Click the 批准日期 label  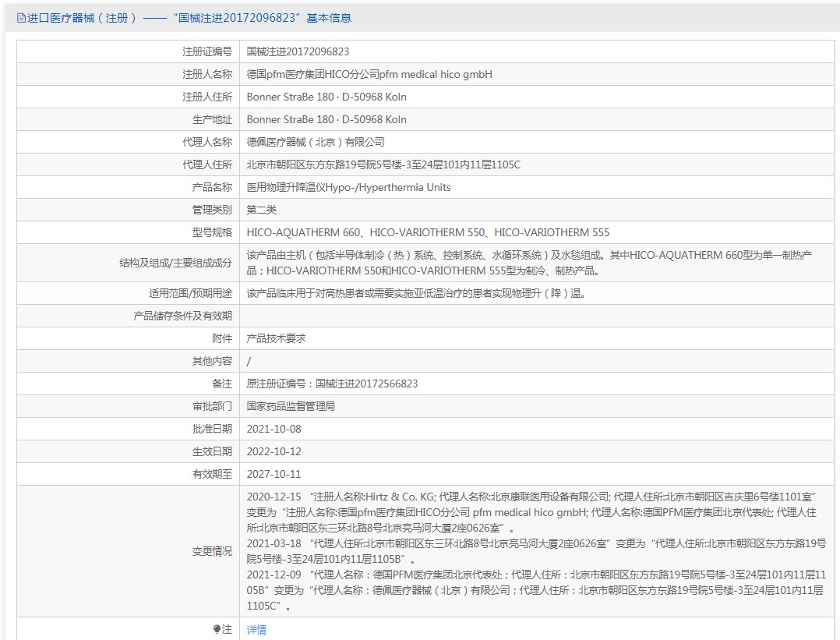pos(212,429)
